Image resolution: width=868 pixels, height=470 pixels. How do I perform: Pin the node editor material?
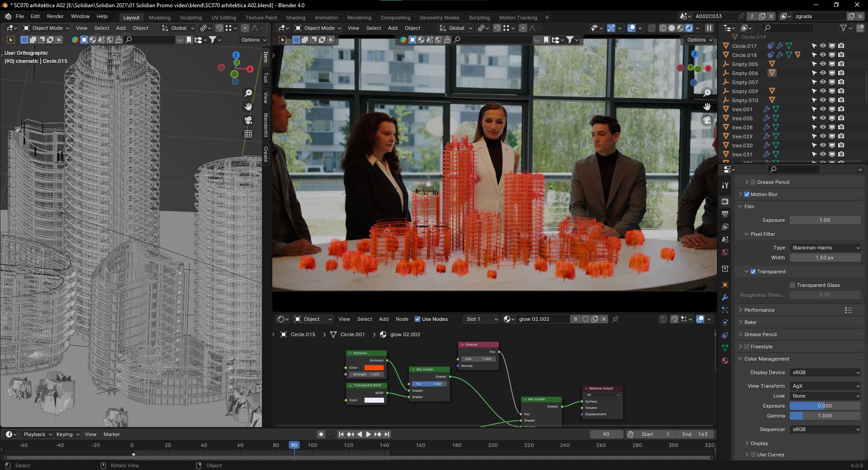coord(615,319)
